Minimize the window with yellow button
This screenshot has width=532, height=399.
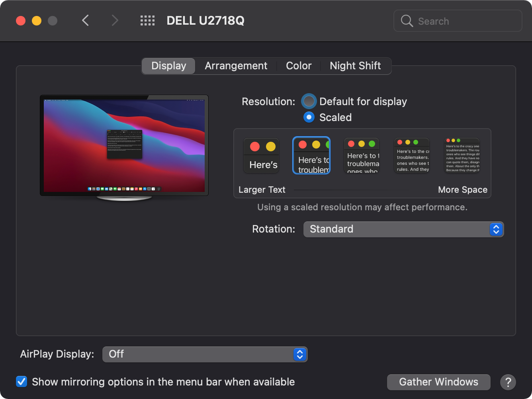[37, 21]
